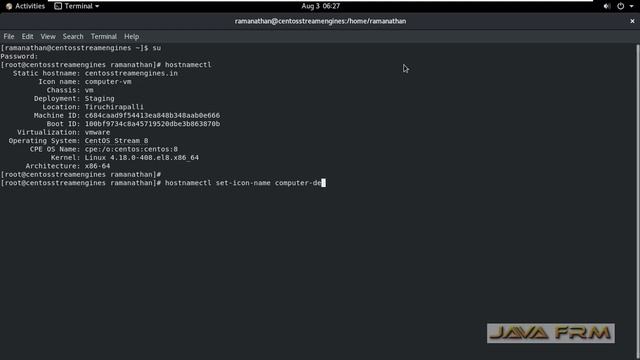Click the su command text

[x=157, y=48]
